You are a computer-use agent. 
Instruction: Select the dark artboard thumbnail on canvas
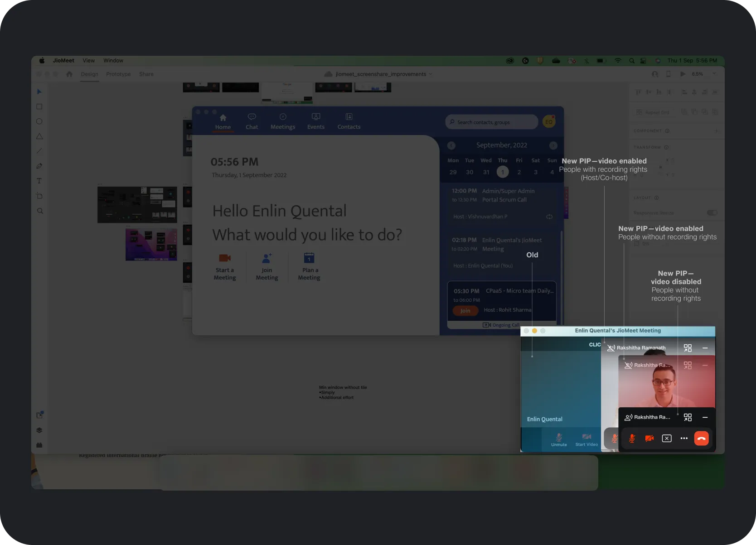tap(137, 205)
